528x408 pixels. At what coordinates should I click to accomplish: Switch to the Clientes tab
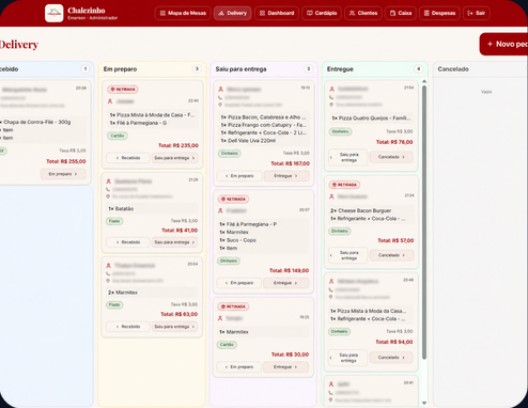pos(363,13)
